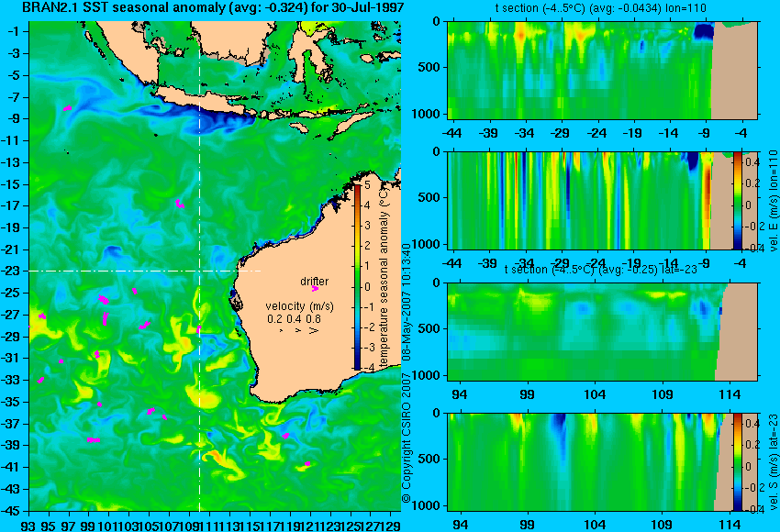Click the magenta drifter symbol in the legend

315,288
